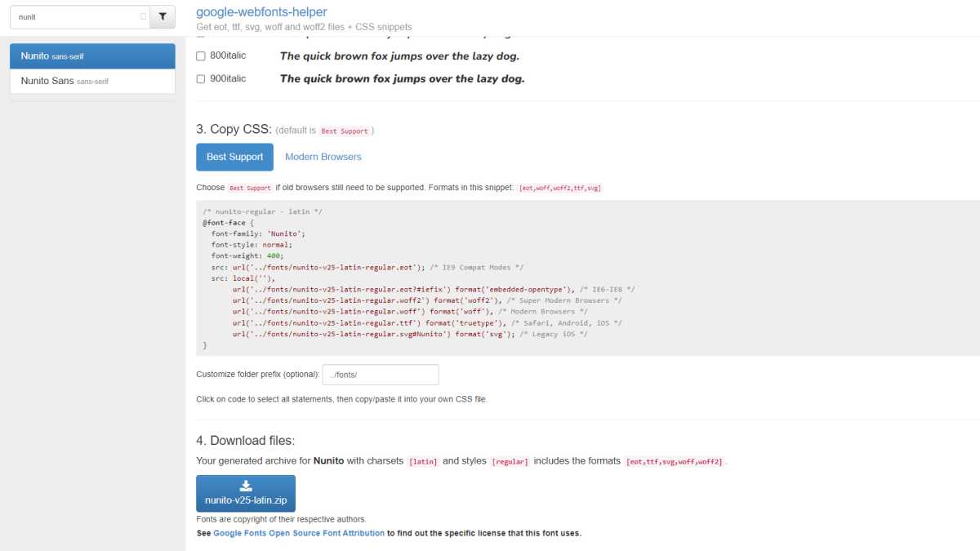Focus the font search field containing nunit
The width and height of the screenshot is (980, 551).
point(80,16)
